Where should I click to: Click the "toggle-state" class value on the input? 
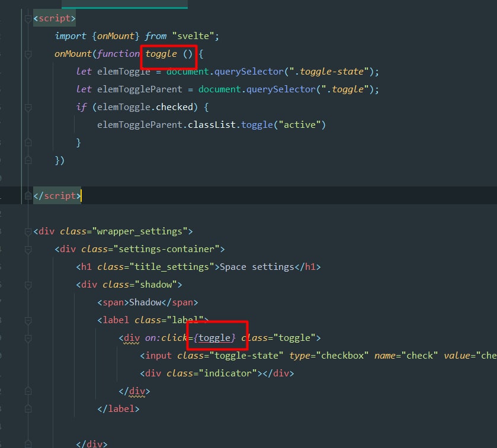click(246, 356)
